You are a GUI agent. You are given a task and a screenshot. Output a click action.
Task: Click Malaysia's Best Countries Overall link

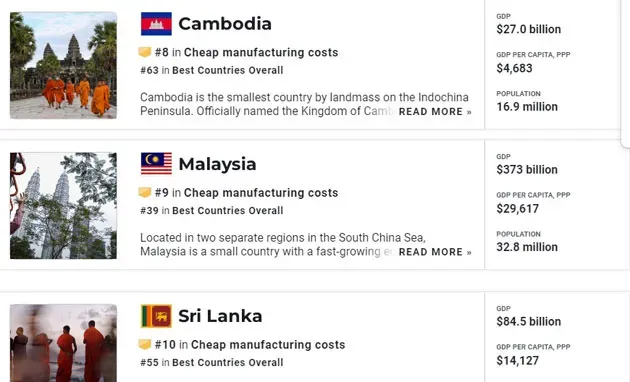pyautogui.click(x=228, y=210)
